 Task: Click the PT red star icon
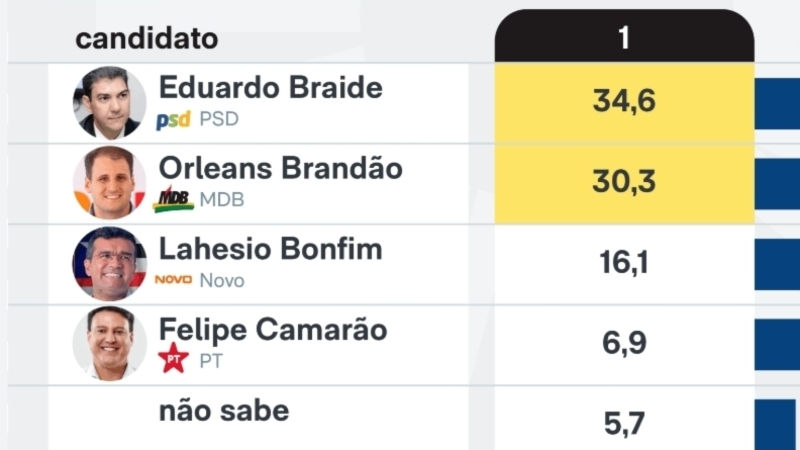[x=174, y=359]
